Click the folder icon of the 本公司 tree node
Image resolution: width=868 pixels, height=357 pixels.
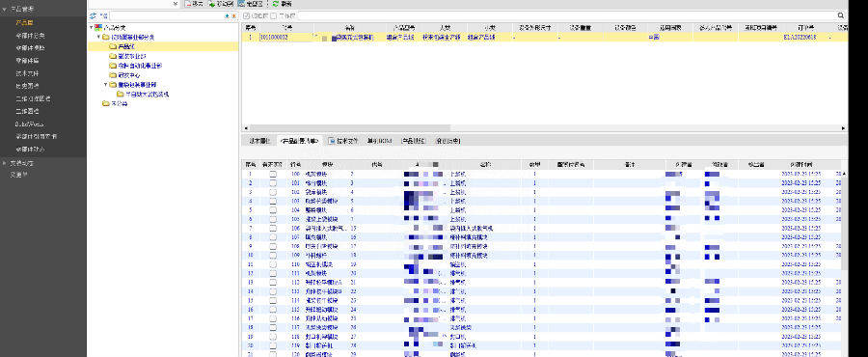click(106, 103)
